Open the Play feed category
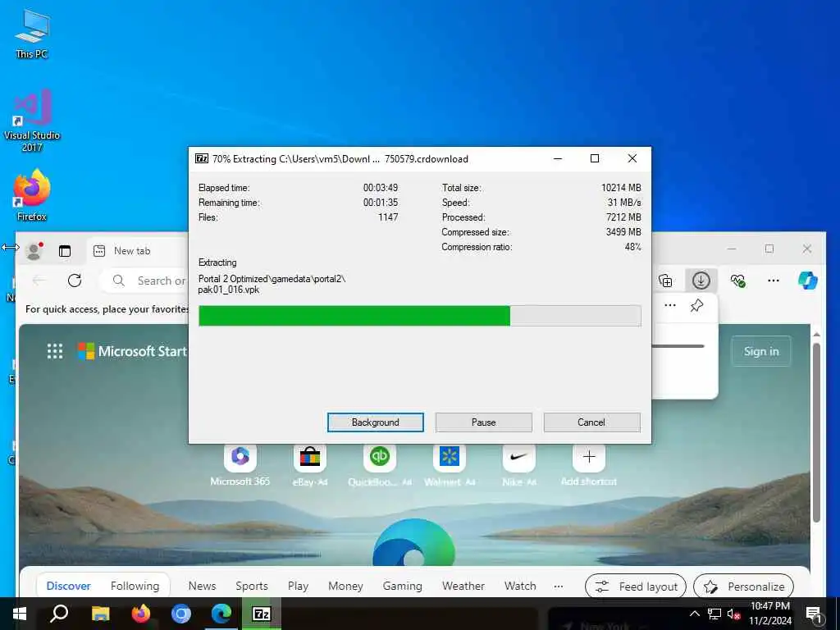The height and width of the screenshot is (630, 840). [298, 586]
